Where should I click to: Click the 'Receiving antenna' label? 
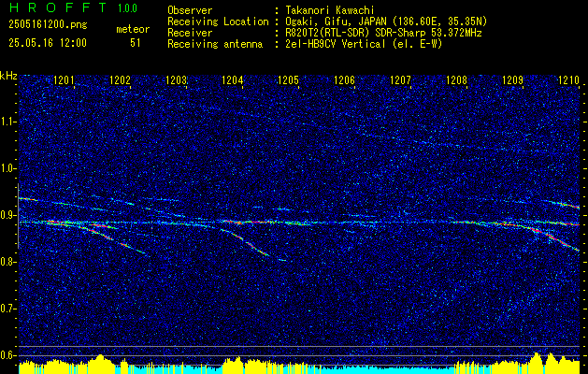click(215, 44)
